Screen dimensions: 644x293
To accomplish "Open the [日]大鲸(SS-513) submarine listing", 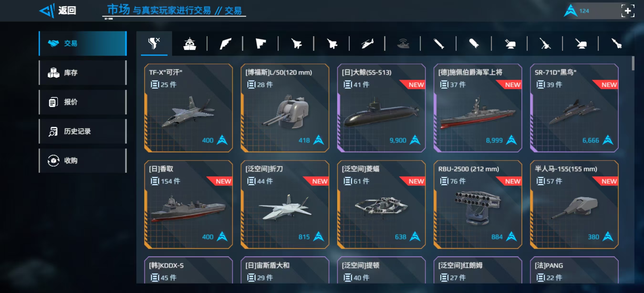I will coord(381,108).
